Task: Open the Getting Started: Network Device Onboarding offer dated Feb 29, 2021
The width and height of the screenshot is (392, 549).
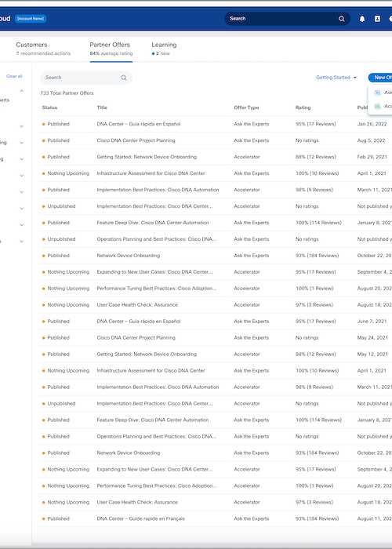Action: coord(147,157)
